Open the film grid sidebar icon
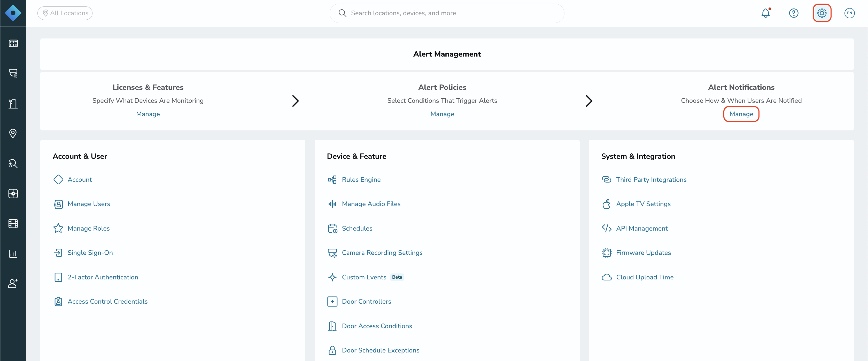The image size is (868, 361). pyautogui.click(x=13, y=224)
